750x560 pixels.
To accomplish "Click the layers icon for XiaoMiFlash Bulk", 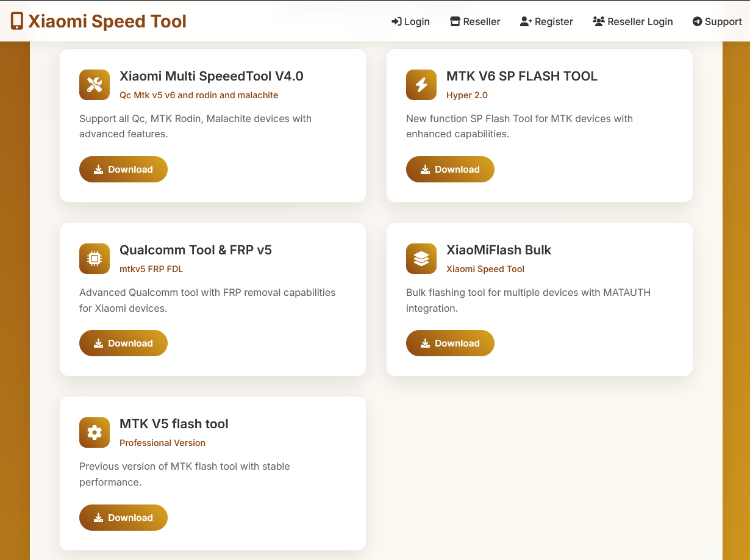I will (421, 259).
